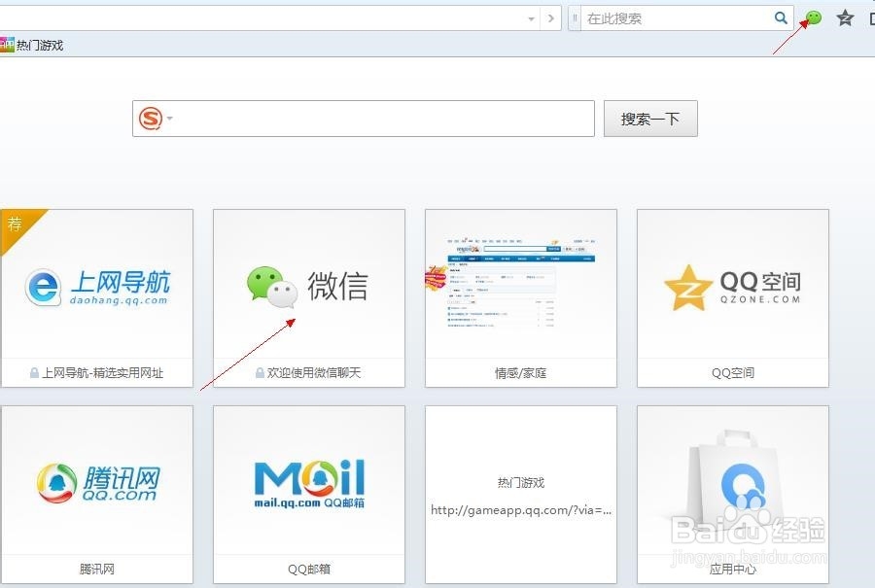The image size is (875, 588).
Task: Click the 热门游戏 bookmark favicon
Action: click(7, 45)
